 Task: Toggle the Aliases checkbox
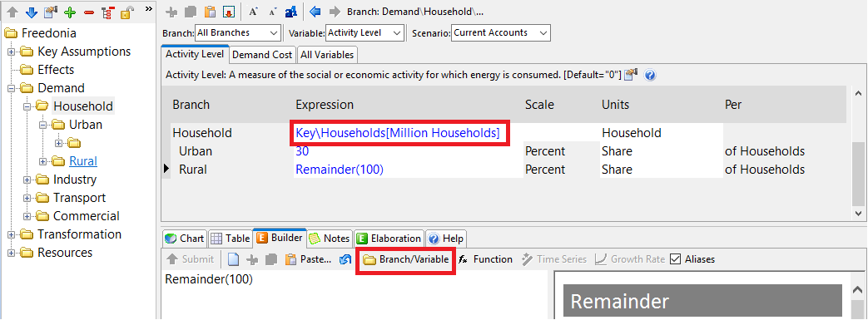pyautogui.click(x=675, y=259)
